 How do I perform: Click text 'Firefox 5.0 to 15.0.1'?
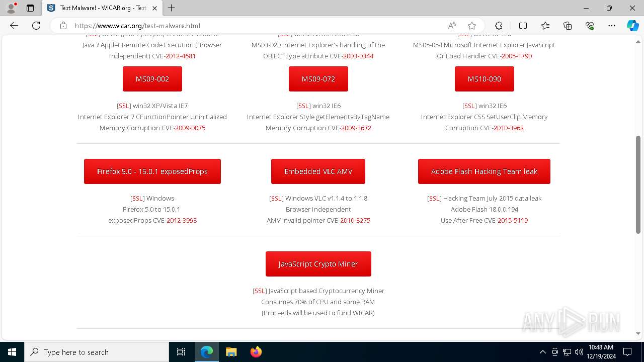(x=151, y=209)
